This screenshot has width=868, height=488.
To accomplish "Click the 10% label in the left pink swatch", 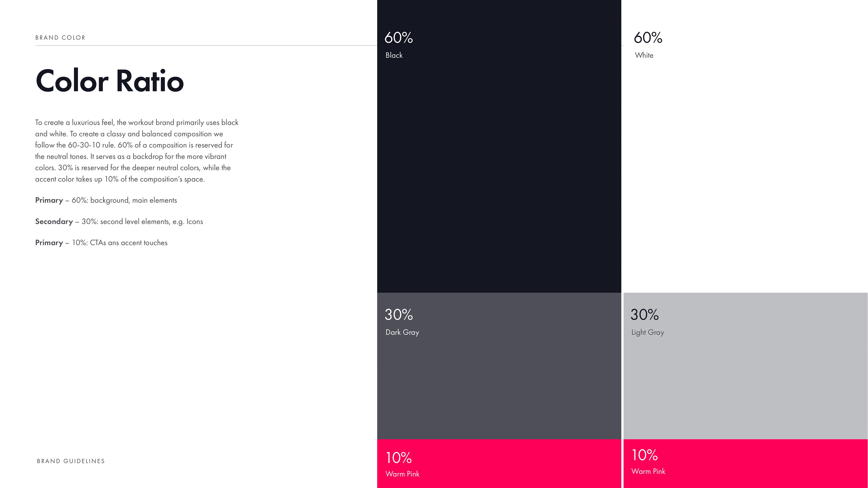I will point(398,458).
